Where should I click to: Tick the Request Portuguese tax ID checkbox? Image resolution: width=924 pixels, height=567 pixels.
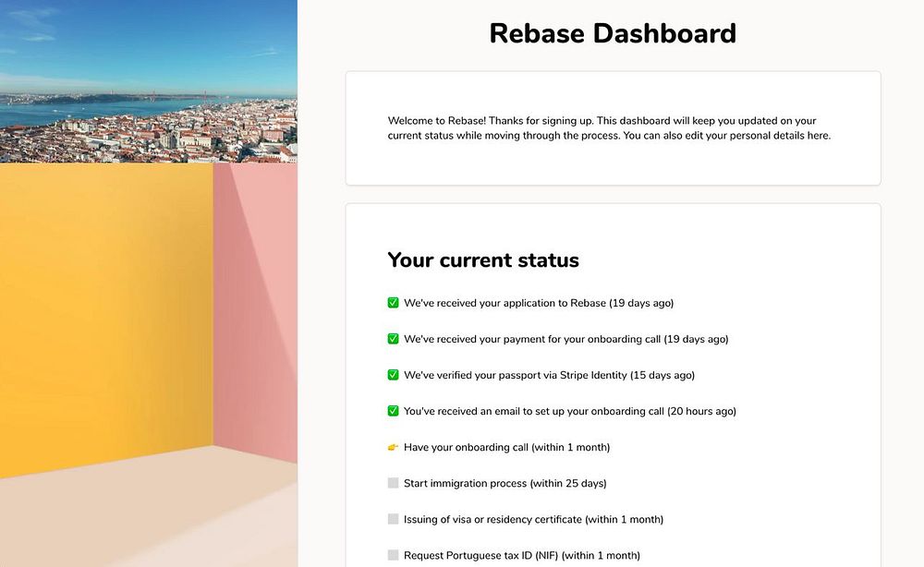[x=393, y=555]
